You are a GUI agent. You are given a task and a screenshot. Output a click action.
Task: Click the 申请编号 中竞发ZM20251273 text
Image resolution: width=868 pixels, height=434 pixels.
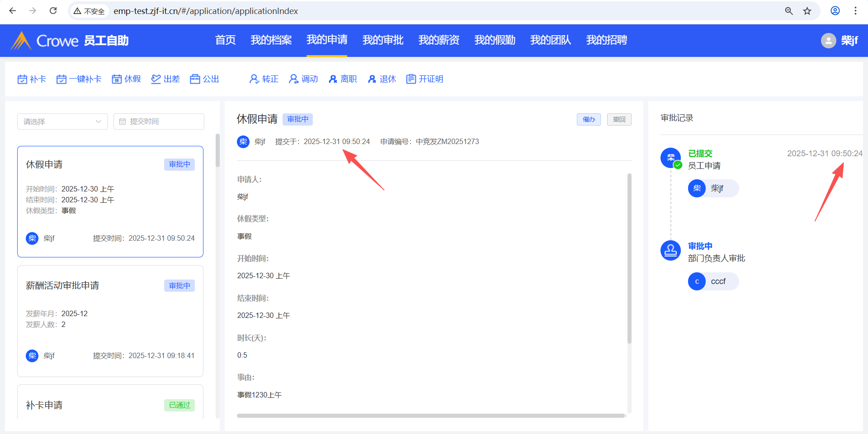click(x=429, y=142)
